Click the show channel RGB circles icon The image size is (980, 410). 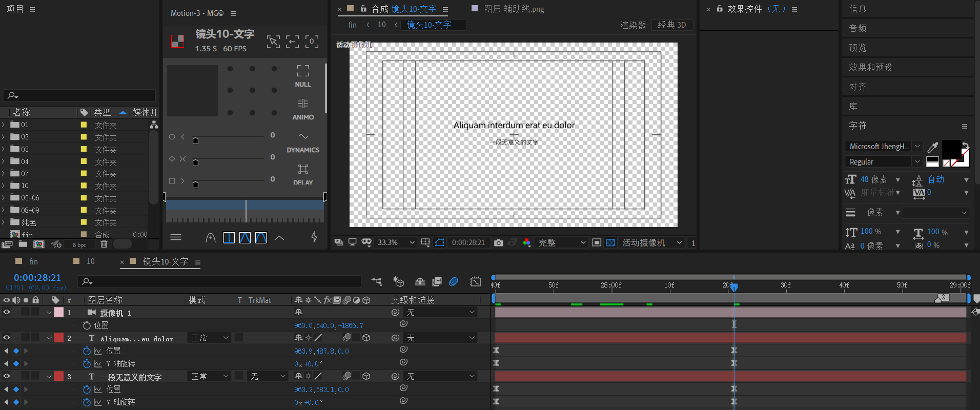526,242
